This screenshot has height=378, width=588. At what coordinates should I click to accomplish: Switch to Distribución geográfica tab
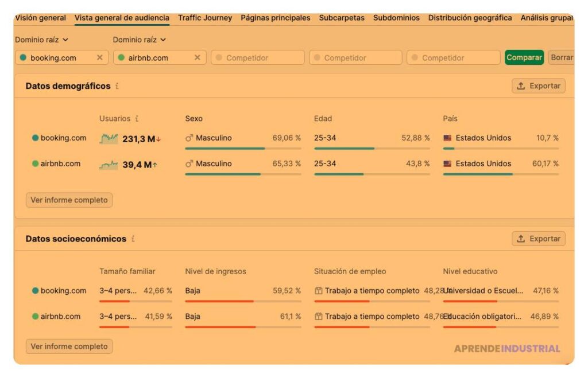(470, 18)
